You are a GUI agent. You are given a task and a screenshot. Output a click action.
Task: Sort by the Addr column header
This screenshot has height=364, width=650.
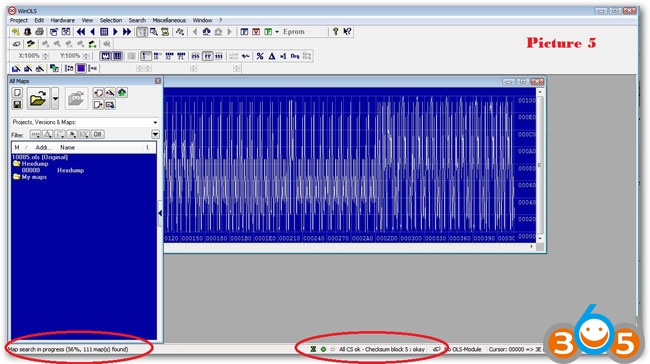click(43, 148)
